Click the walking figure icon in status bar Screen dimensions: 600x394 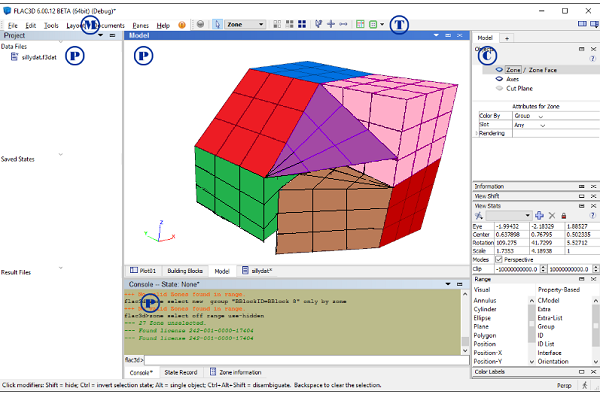[584, 385]
